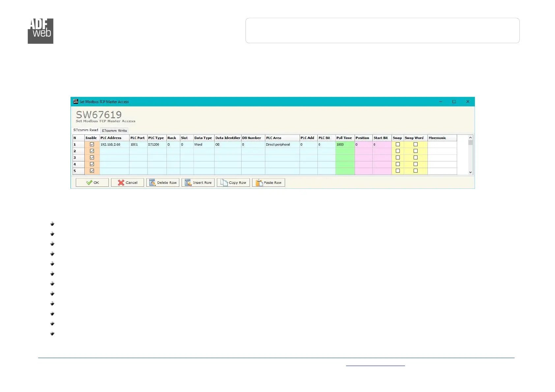Click the Mnemonic column header
This screenshot has width=555, height=392.
coord(442,138)
